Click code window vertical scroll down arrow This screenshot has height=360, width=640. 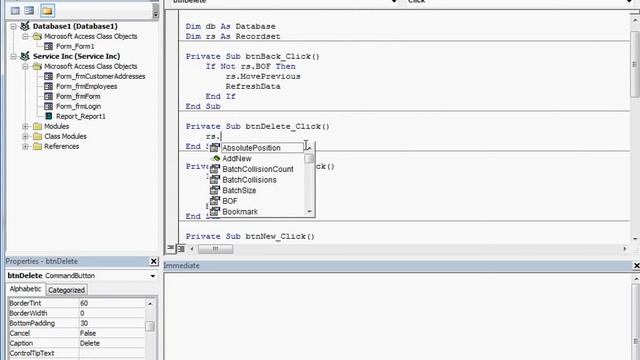coord(635,239)
